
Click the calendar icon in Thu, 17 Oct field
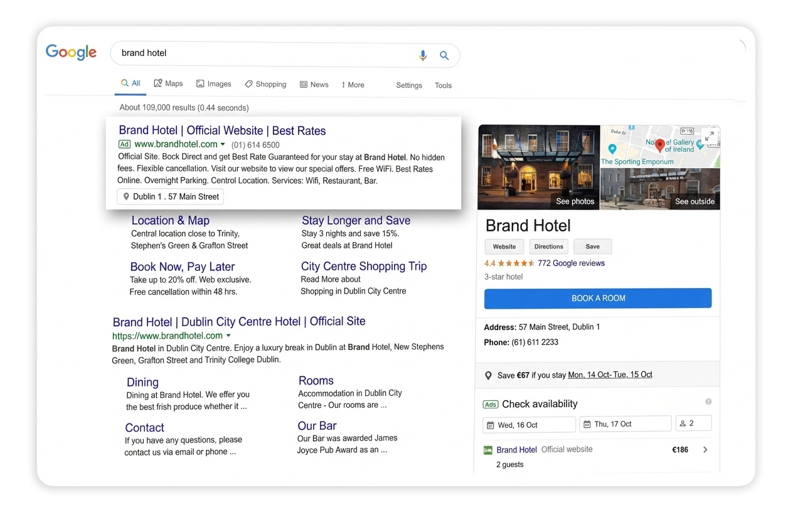[588, 423]
